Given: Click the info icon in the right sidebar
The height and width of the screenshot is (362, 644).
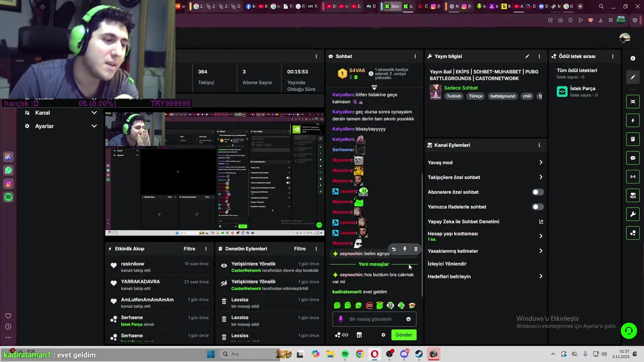Looking at the screenshot, I should pyautogui.click(x=633, y=58).
